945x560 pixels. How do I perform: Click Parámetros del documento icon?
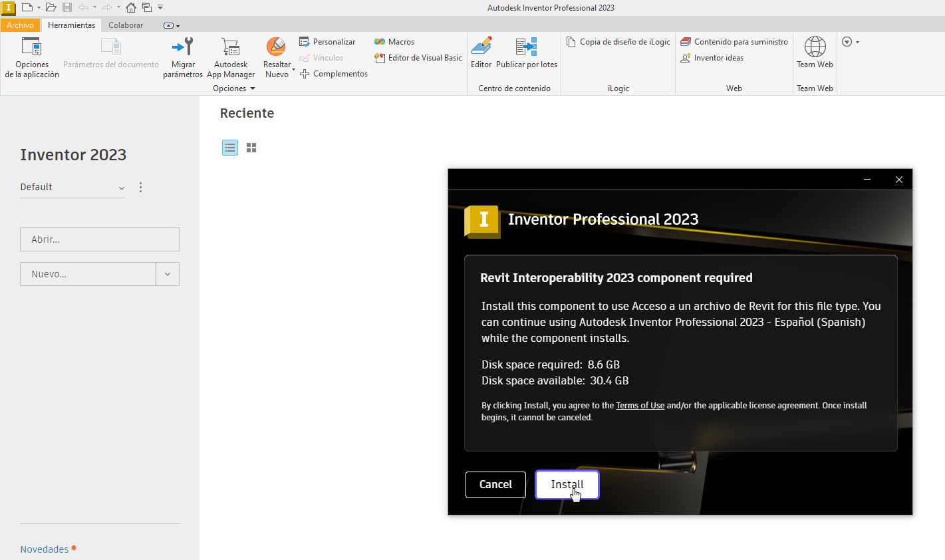(x=111, y=47)
